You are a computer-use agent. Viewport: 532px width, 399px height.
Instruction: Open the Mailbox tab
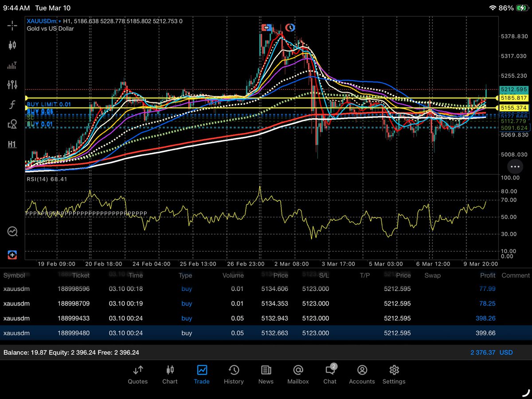coord(298,375)
